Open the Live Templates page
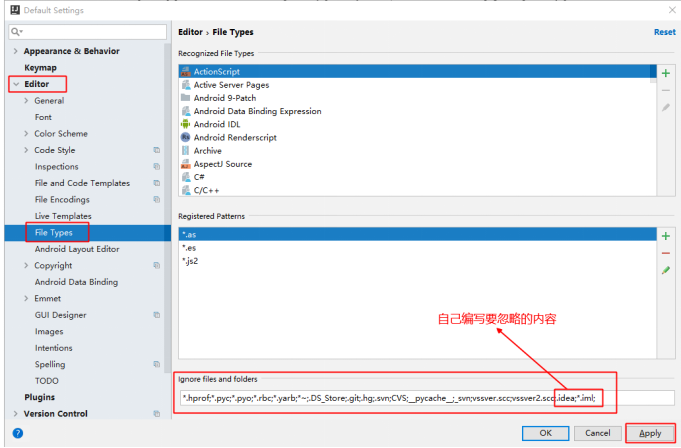This screenshot has height=448, width=681. (x=63, y=216)
